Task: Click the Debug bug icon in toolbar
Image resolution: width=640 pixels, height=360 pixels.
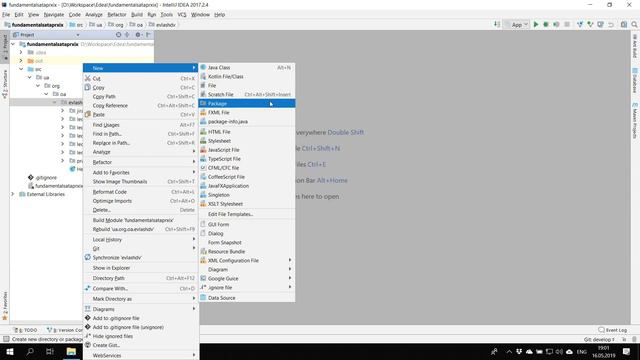Action: point(546,24)
